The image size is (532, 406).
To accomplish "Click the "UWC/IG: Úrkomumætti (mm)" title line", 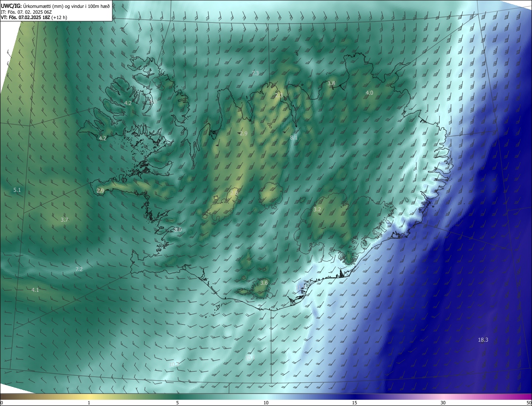I will 55,6.
